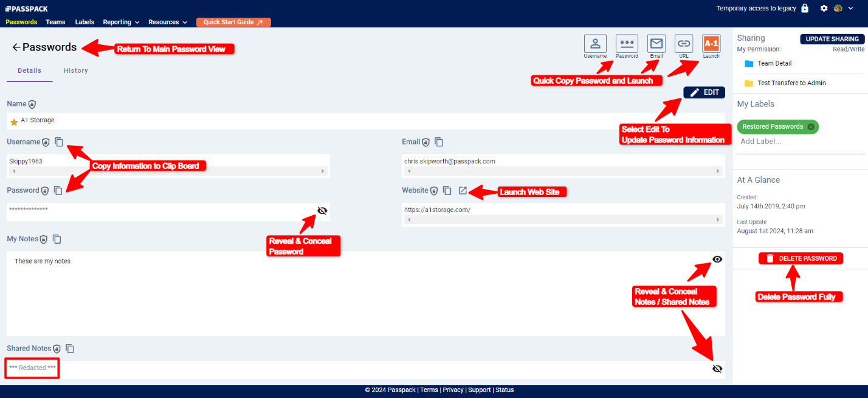
Task: Copy My Notes to clipboard
Action: tap(57, 239)
